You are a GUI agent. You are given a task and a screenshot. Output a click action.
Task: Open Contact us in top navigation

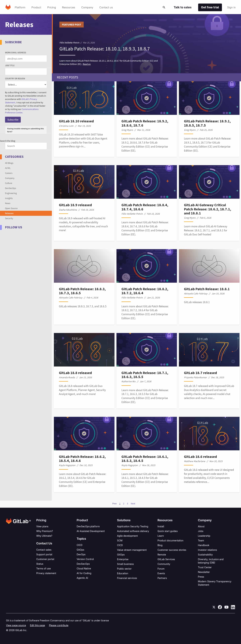pos(106,8)
